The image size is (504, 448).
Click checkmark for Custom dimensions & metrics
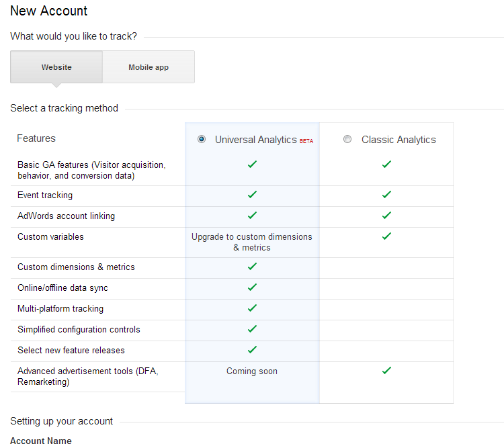coord(252,267)
